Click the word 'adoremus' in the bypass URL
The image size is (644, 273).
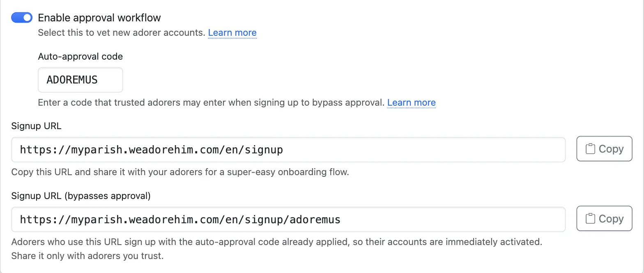coord(315,220)
